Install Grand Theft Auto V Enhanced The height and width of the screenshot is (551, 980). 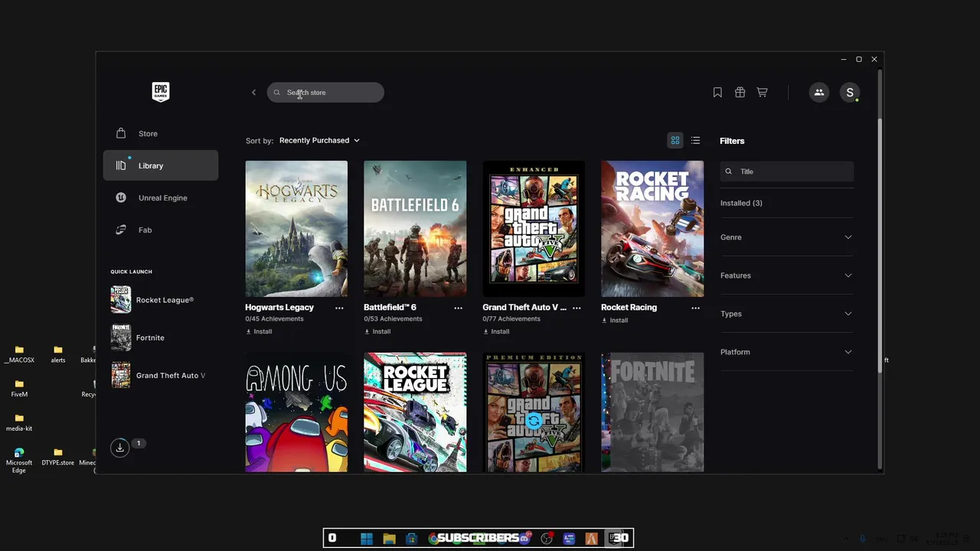coord(496,331)
